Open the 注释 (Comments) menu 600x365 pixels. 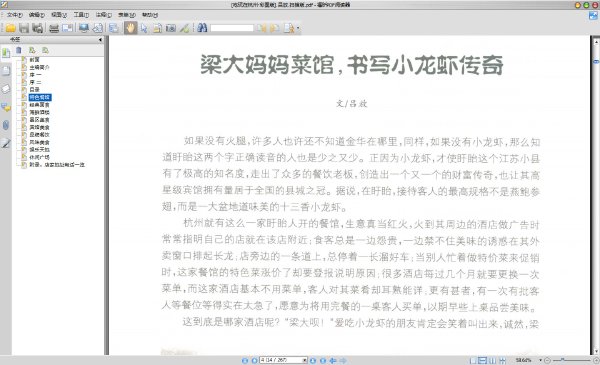tap(103, 15)
